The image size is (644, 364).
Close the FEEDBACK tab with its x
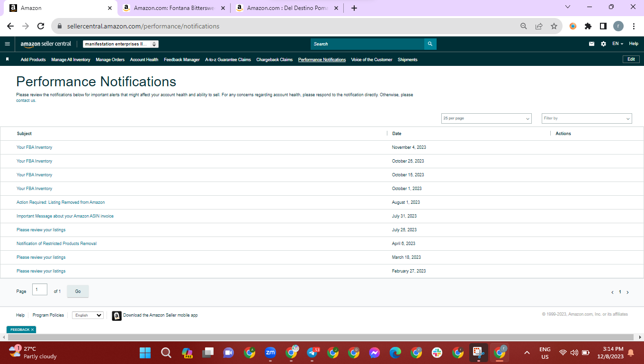(32, 329)
